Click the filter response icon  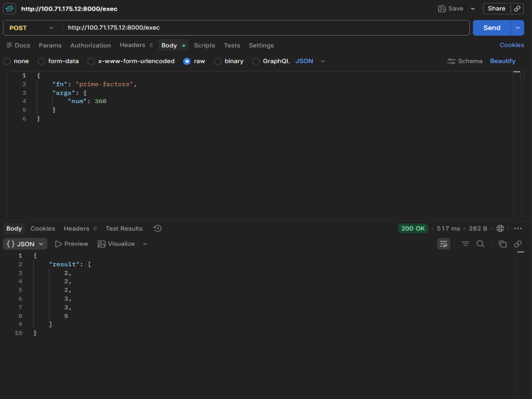(465, 244)
